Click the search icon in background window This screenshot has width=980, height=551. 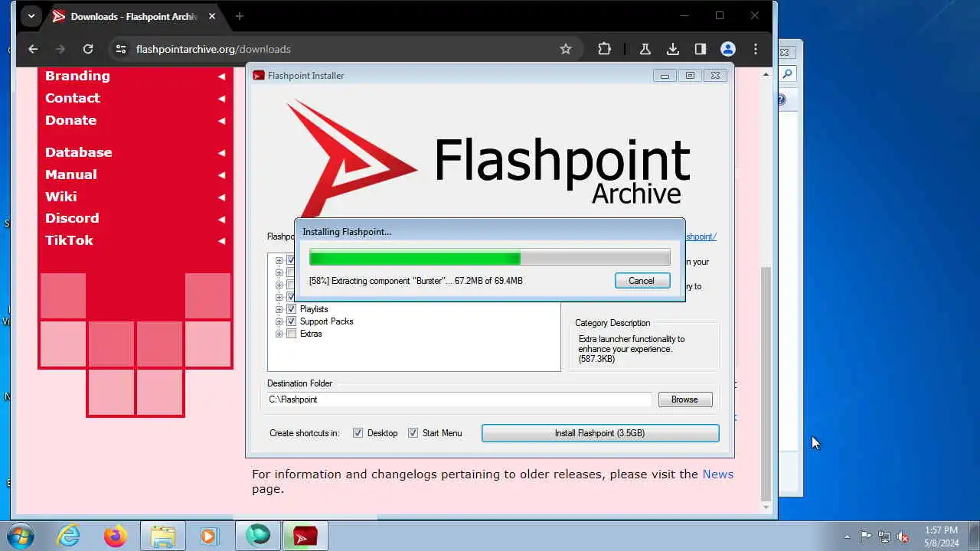pos(787,74)
